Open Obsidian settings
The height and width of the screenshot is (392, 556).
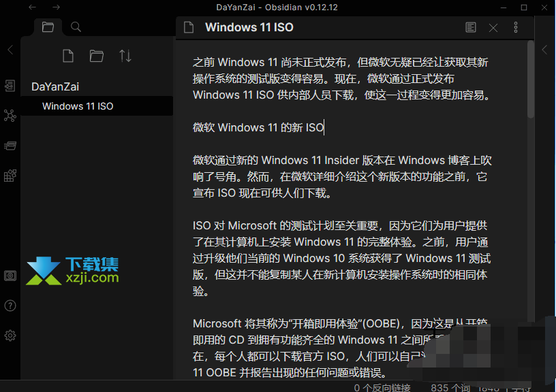pos(10,336)
